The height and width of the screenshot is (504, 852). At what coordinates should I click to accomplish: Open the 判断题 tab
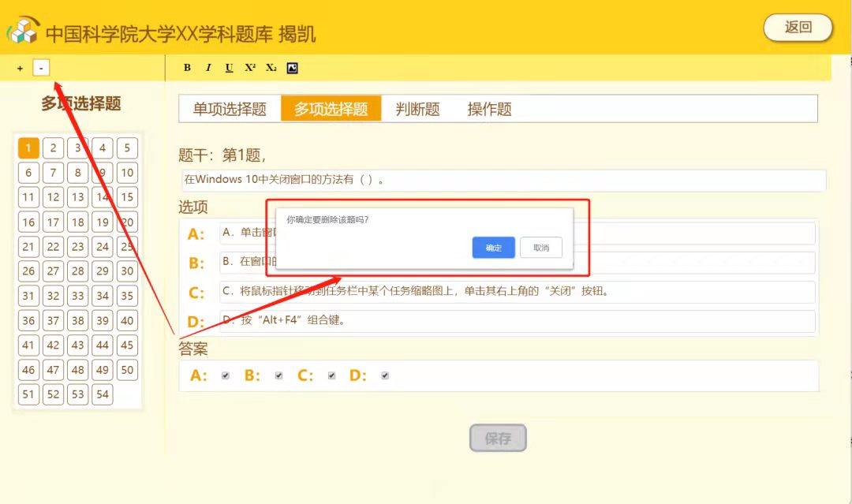[x=417, y=109]
